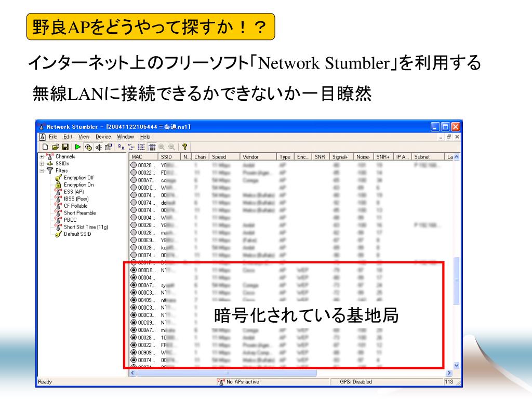
Task: Switch to details view toolbar icon
Action: click(152, 147)
